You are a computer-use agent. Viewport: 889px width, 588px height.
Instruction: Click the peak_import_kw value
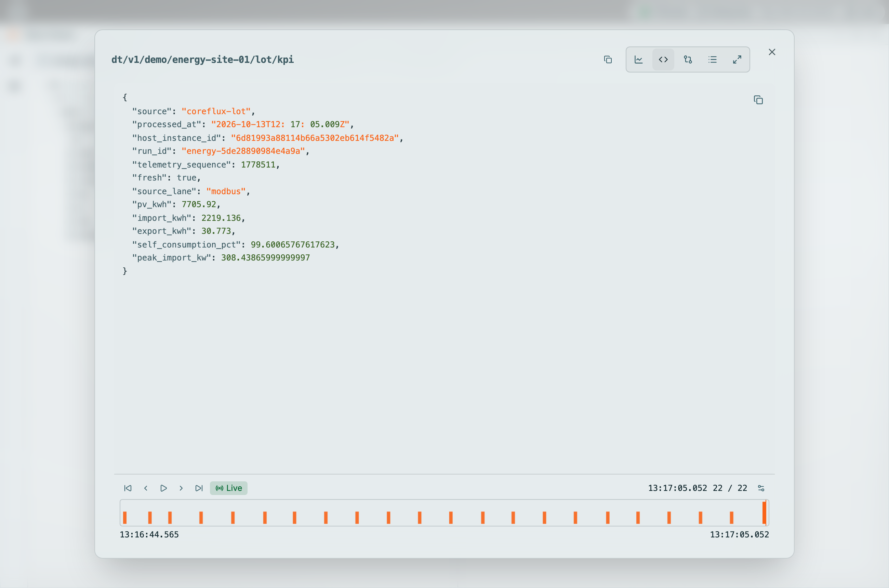(266, 258)
